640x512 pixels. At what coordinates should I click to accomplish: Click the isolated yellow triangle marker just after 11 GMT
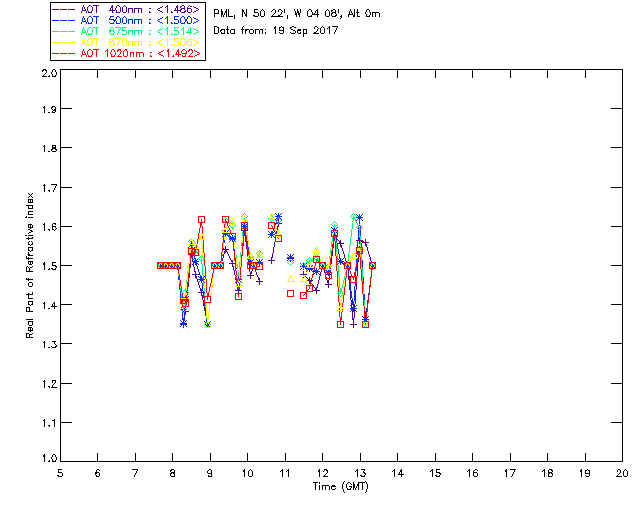[290, 279]
